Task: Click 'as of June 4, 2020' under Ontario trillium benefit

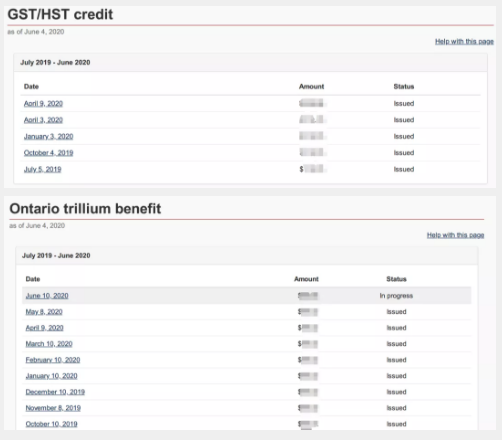Action: click(37, 226)
